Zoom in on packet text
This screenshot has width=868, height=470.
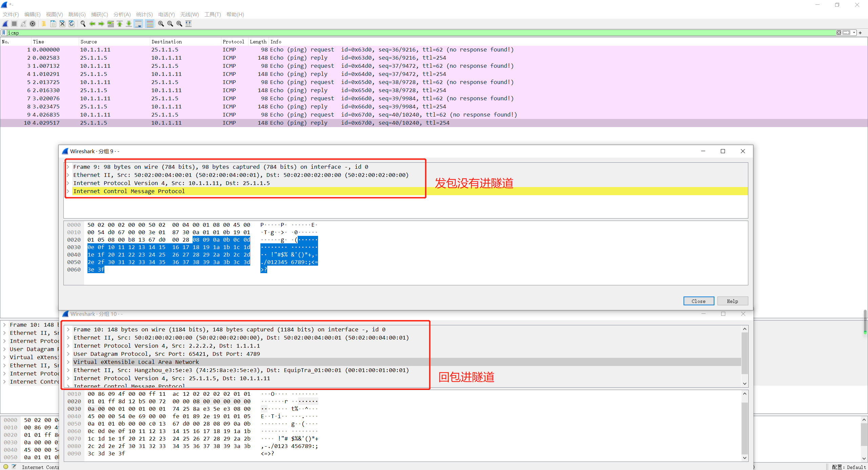tap(161, 24)
